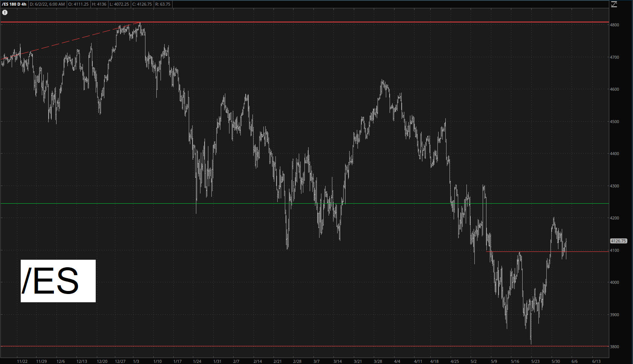Click the 3/28 date on time axis
Image resolution: width=633 pixels, height=364 pixels.
378,361
